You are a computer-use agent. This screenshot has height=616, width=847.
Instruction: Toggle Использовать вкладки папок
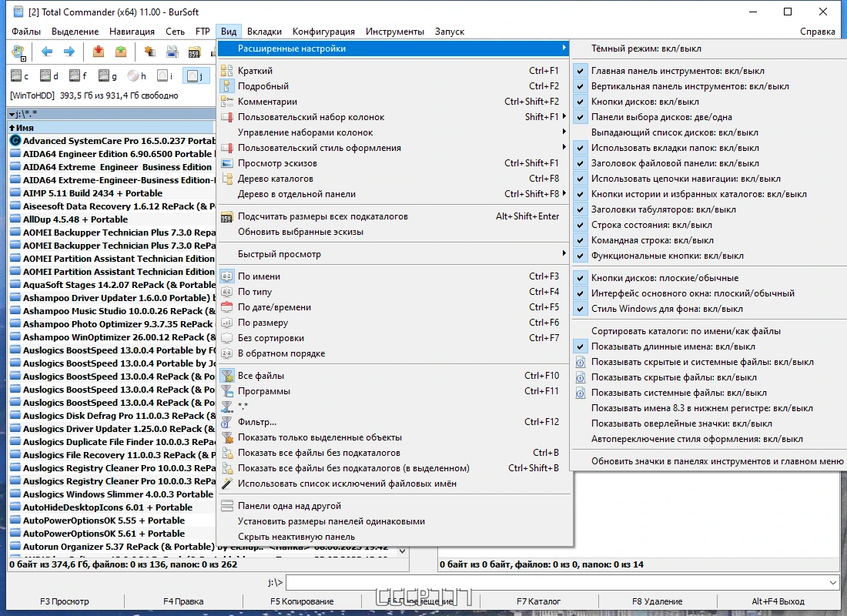709,148
